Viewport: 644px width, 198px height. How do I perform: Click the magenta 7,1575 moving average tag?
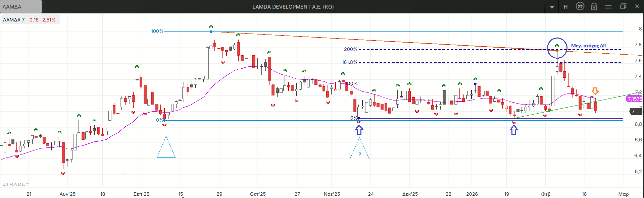coord(634,99)
